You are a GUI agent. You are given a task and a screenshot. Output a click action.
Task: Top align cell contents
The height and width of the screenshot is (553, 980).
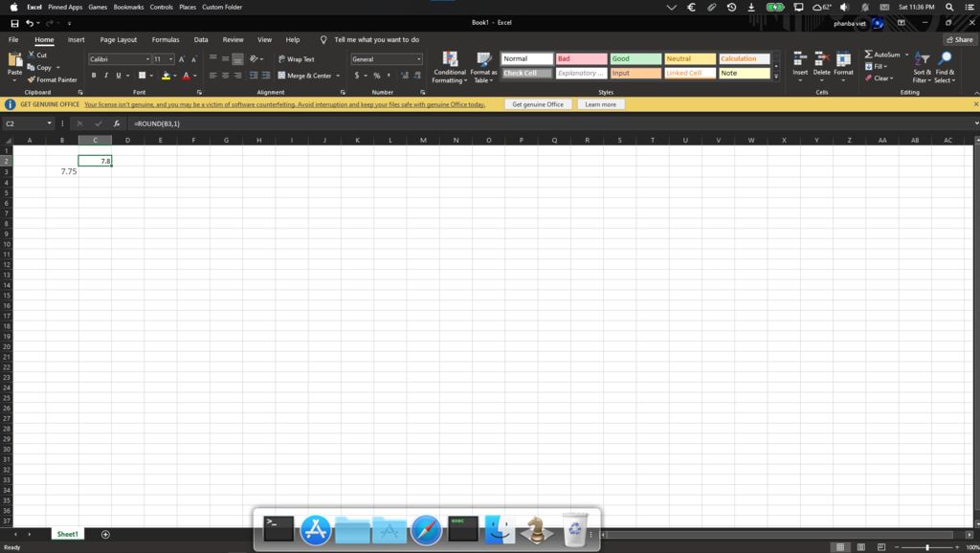213,58
